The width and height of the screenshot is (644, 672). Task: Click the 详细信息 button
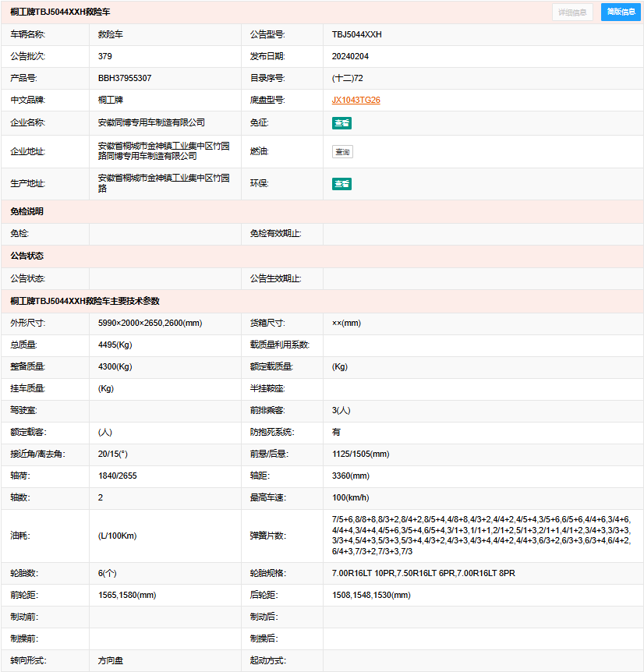click(x=573, y=12)
